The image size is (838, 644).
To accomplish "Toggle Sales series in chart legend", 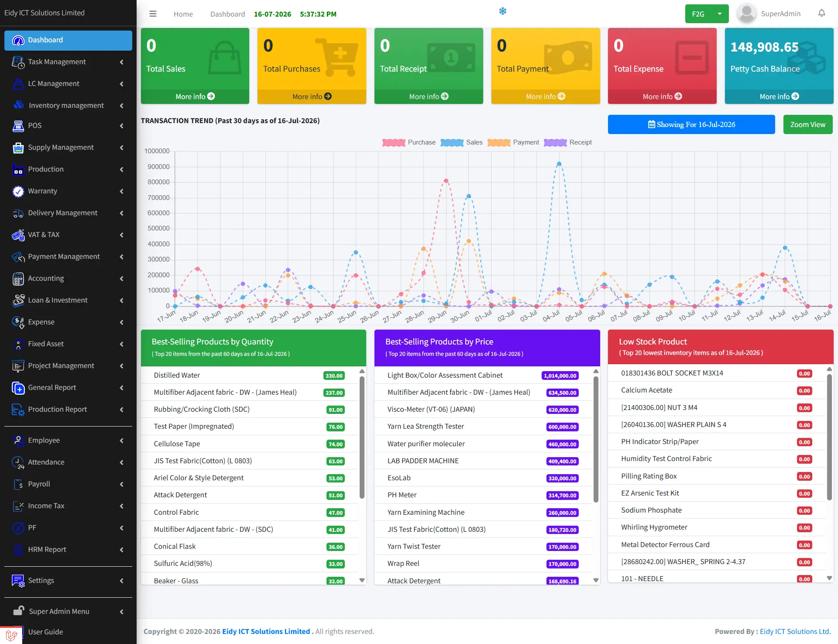I will click(x=461, y=142).
